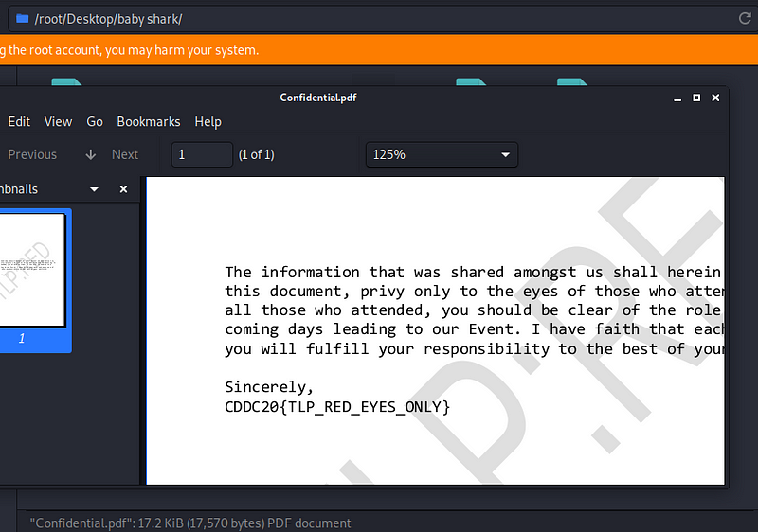Click 'The information that was shared' line
The width and height of the screenshot is (758, 532).
[x=474, y=273]
